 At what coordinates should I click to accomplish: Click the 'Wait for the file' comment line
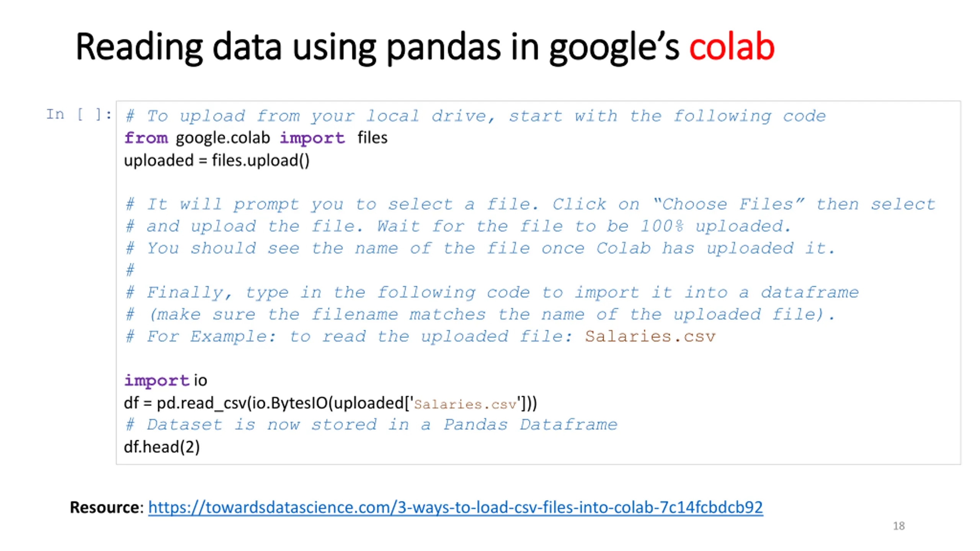[x=458, y=227]
